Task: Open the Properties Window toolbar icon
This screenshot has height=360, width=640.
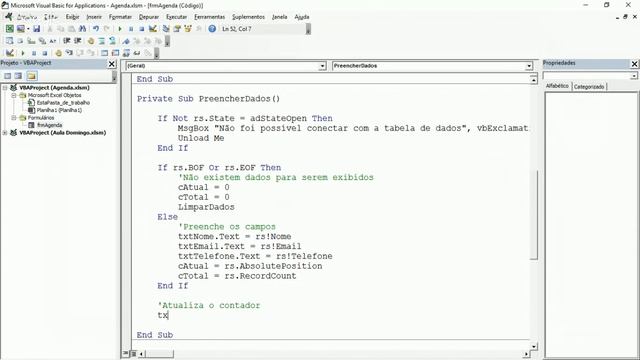Action: coord(177,29)
